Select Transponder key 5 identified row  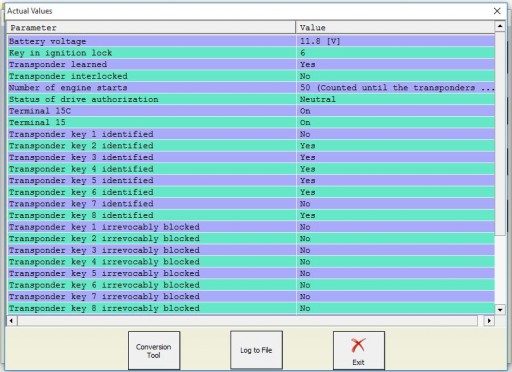251,181
